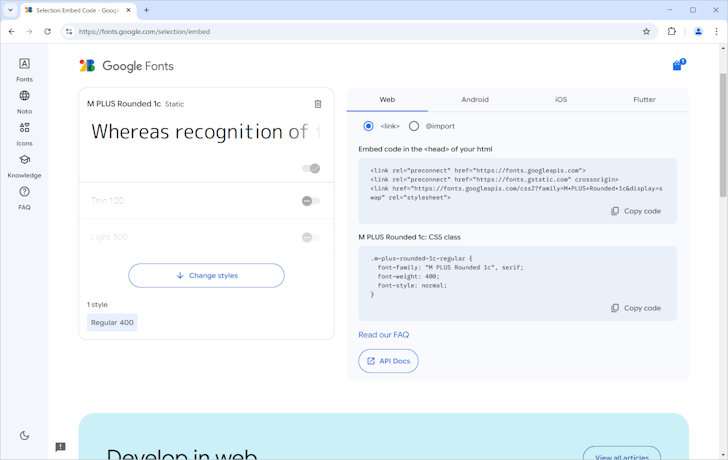Go back to previous page
Screen dimensions: 728x460
tap(12, 32)
